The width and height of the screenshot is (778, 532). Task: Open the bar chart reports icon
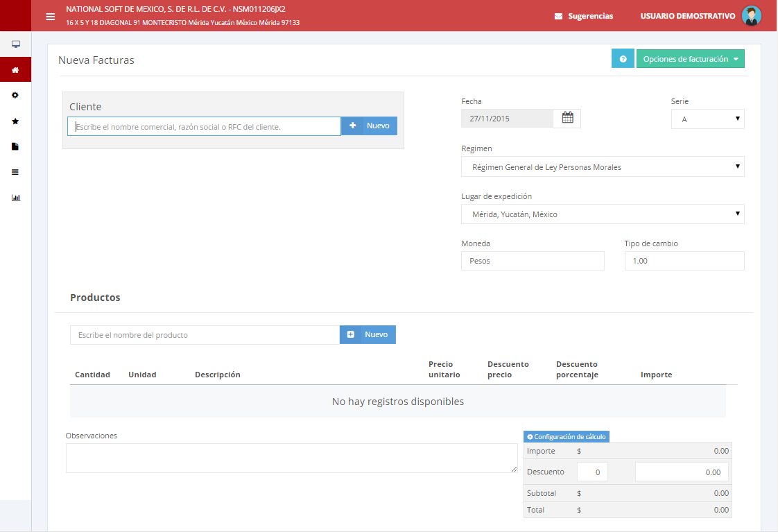(15, 198)
